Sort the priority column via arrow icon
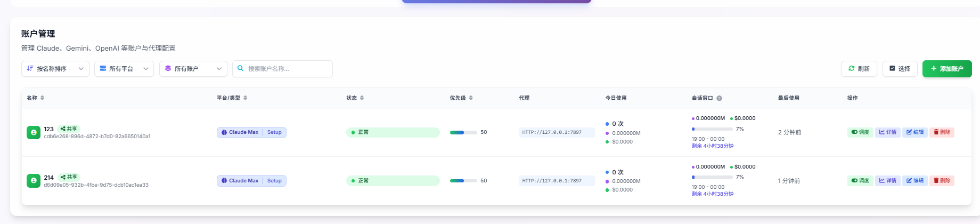This screenshot has height=224, width=980. click(x=471, y=98)
